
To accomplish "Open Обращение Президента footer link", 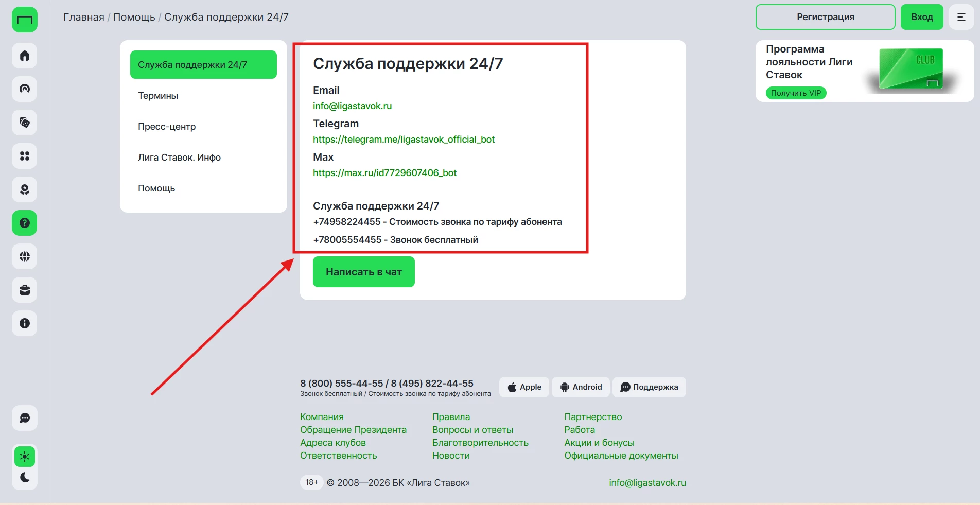I will (x=353, y=430).
